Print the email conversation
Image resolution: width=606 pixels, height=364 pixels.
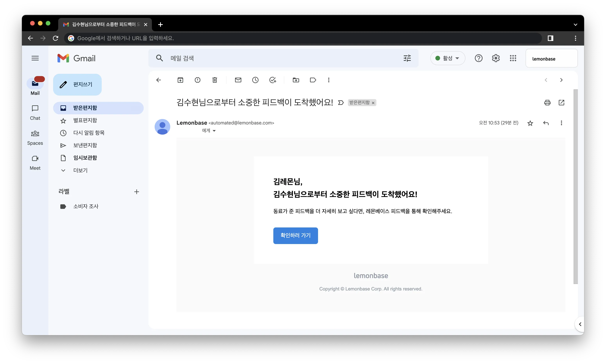[547, 103]
